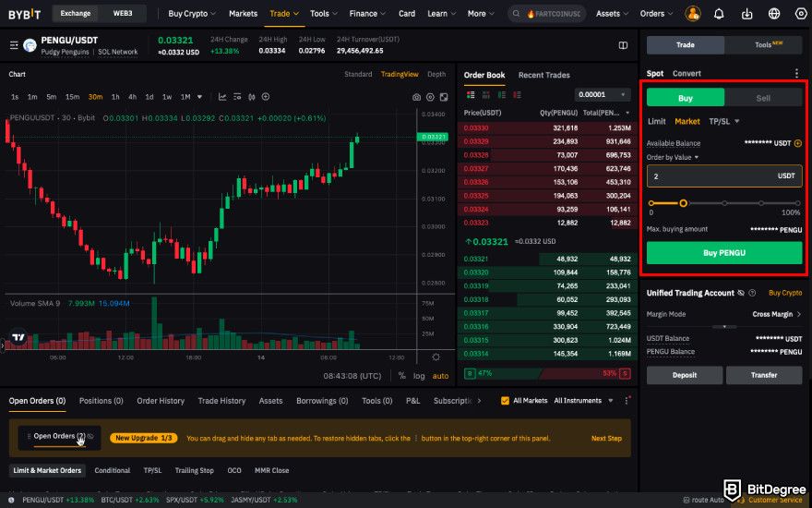Image resolution: width=812 pixels, height=508 pixels.
Task: Expand more chart timeframes dropdown arrow
Action: click(200, 97)
